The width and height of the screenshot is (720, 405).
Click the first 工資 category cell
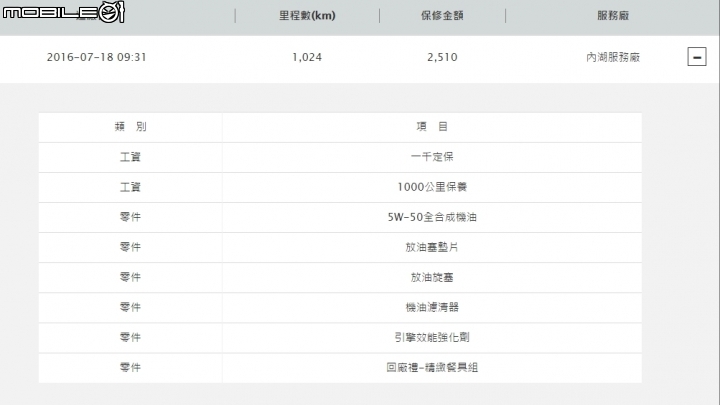coord(130,157)
